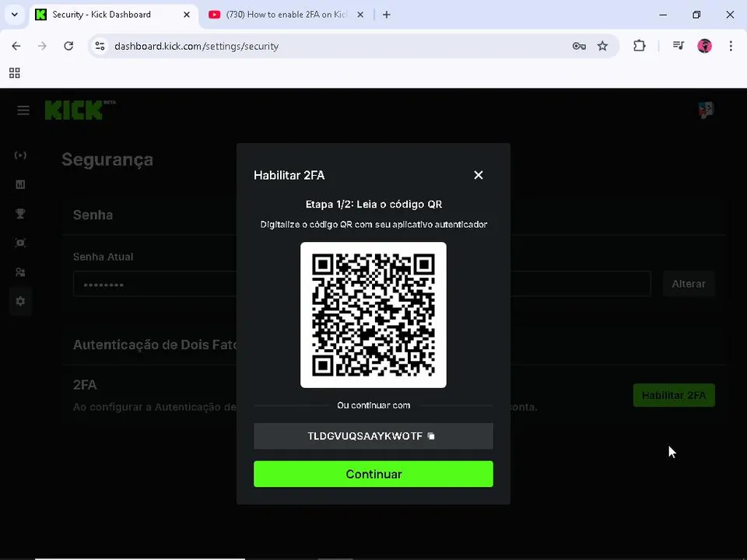
Task: Open the Chrome three-dot menu
Action: pyautogui.click(x=731, y=46)
